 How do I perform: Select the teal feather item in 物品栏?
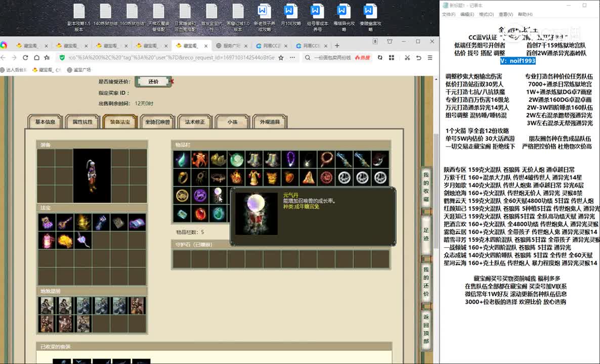[x=182, y=159]
